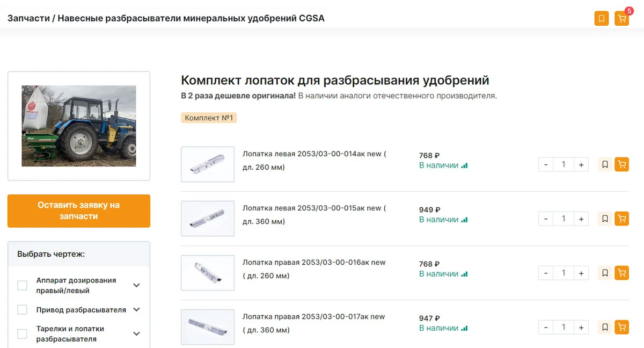Add Лопатка правая 017ак to cart
644x348 pixels.
[621, 327]
